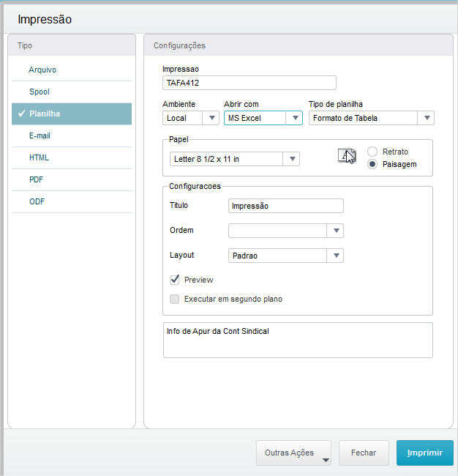Choose the Spool print type
This screenshot has height=476, width=458.
click(40, 92)
